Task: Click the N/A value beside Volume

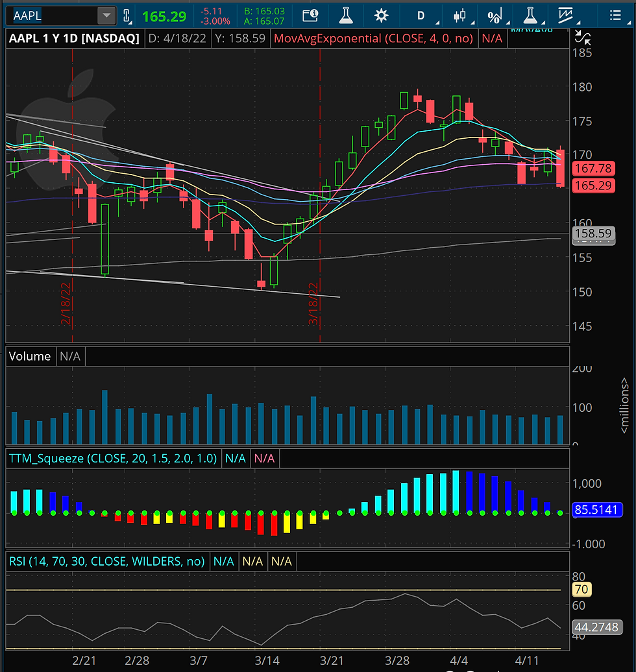Action: click(x=70, y=356)
